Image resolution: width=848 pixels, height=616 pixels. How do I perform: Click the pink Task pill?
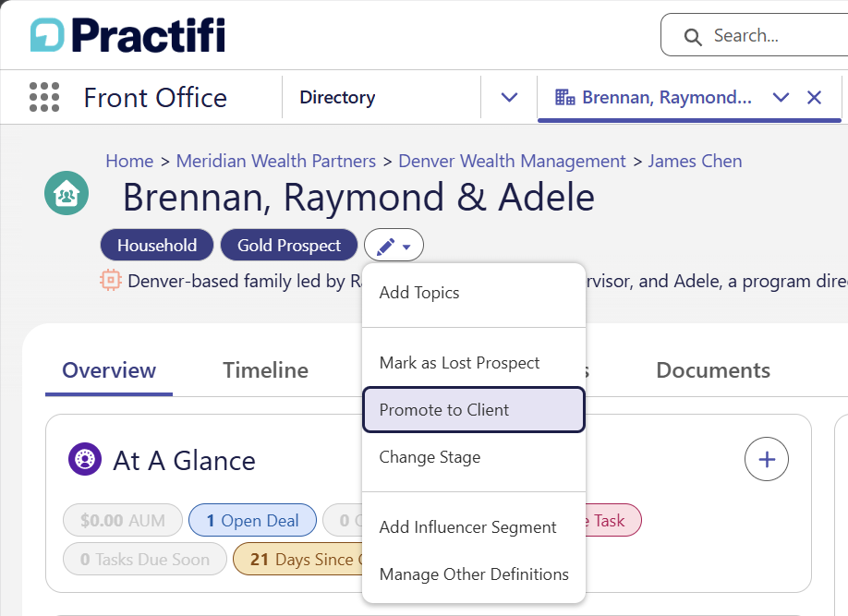click(613, 520)
